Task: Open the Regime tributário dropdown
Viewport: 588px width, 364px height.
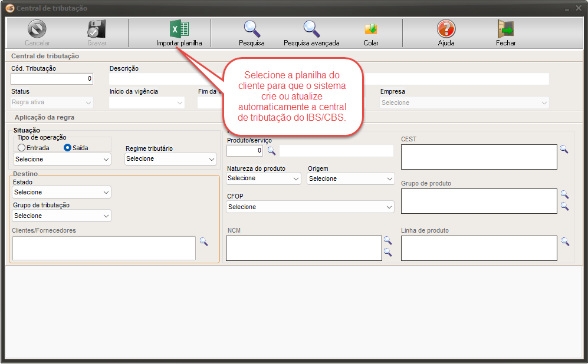Action: coord(170,159)
